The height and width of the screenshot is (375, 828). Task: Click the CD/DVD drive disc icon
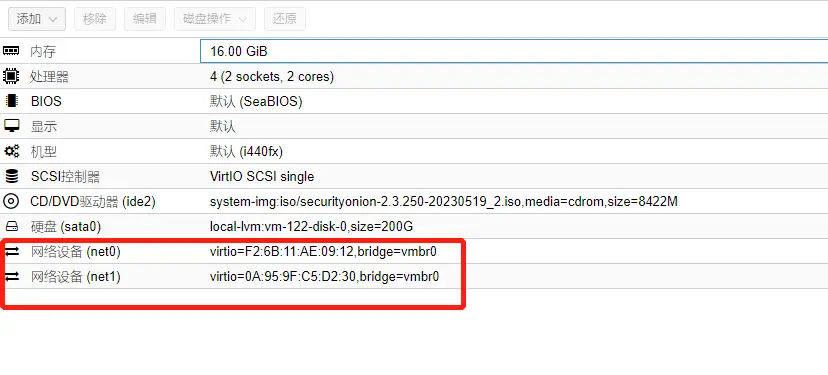point(11,201)
